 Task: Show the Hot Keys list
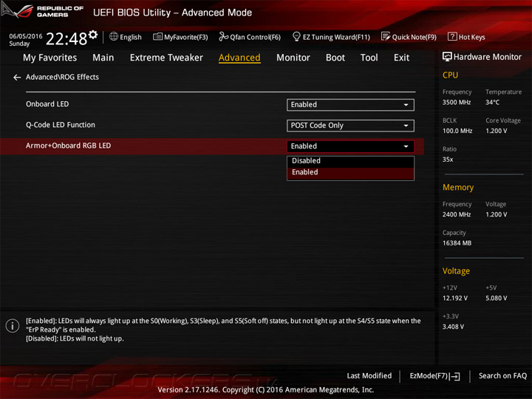[466, 37]
